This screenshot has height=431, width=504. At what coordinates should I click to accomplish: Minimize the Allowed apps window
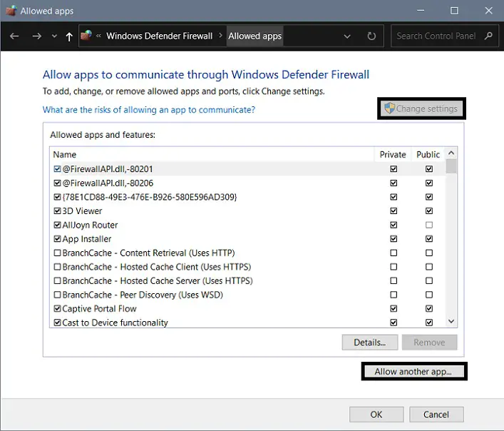[x=421, y=11]
